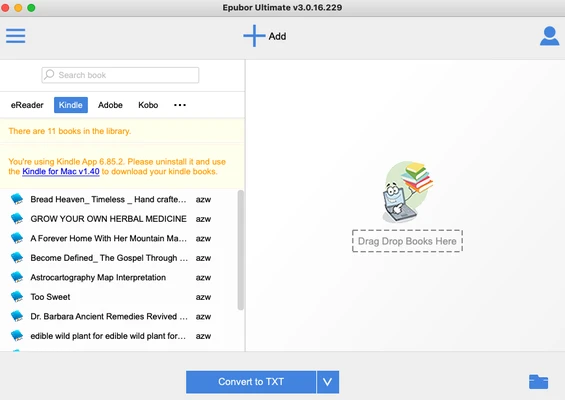The image size is (565, 400).
Task: Switch to the eReader tab
Action: pyautogui.click(x=27, y=105)
